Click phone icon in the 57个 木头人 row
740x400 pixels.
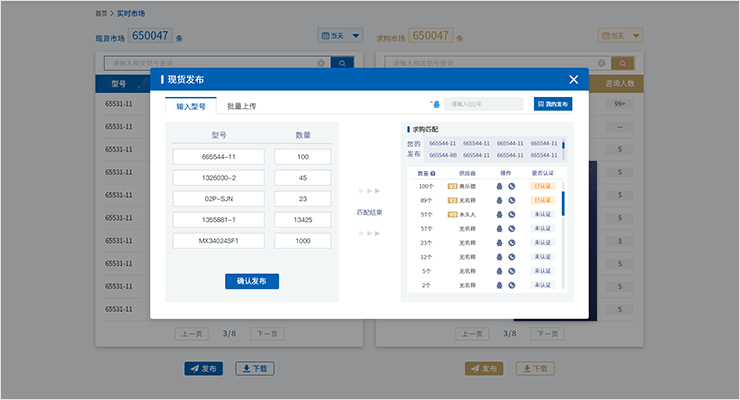512,215
